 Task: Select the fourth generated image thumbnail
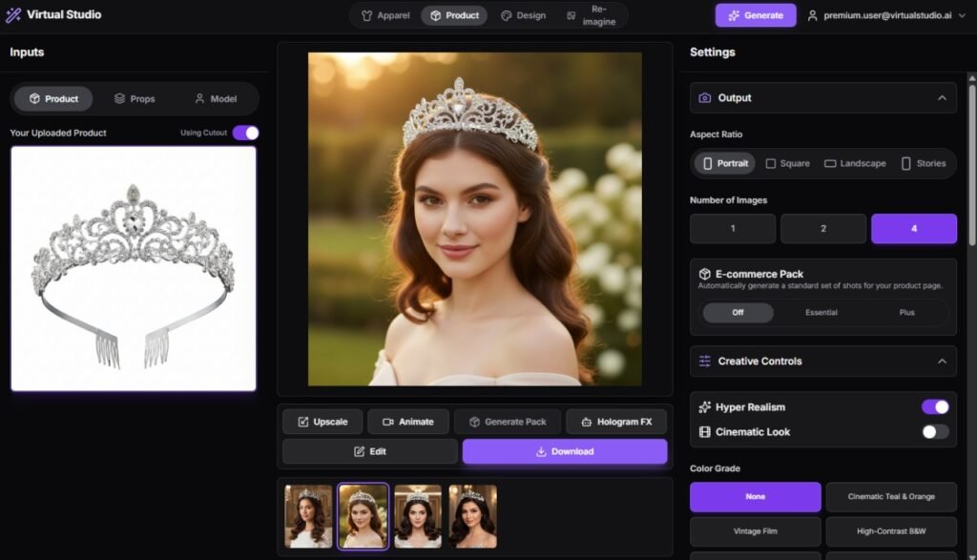[x=472, y=516]
